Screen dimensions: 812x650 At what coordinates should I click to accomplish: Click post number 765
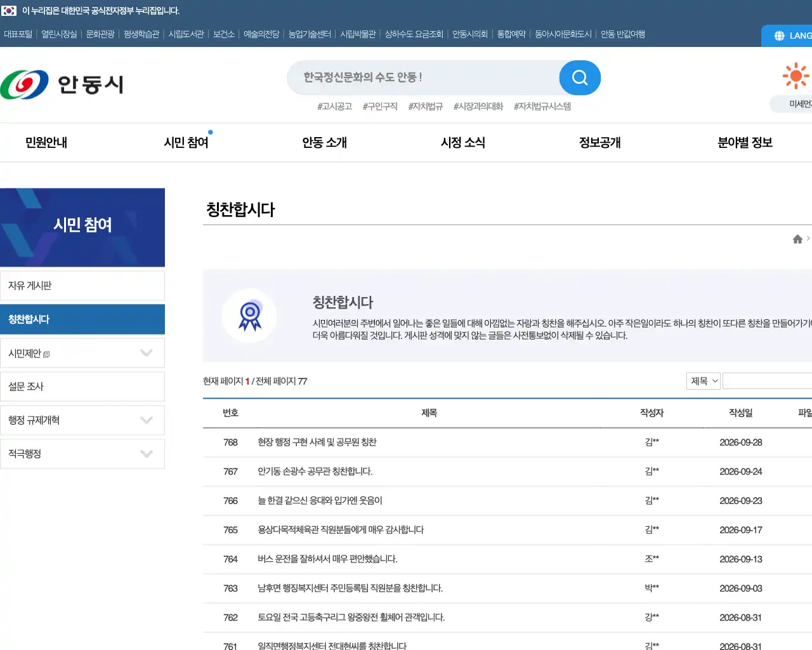pyautogui.click(x=230, y=530)
